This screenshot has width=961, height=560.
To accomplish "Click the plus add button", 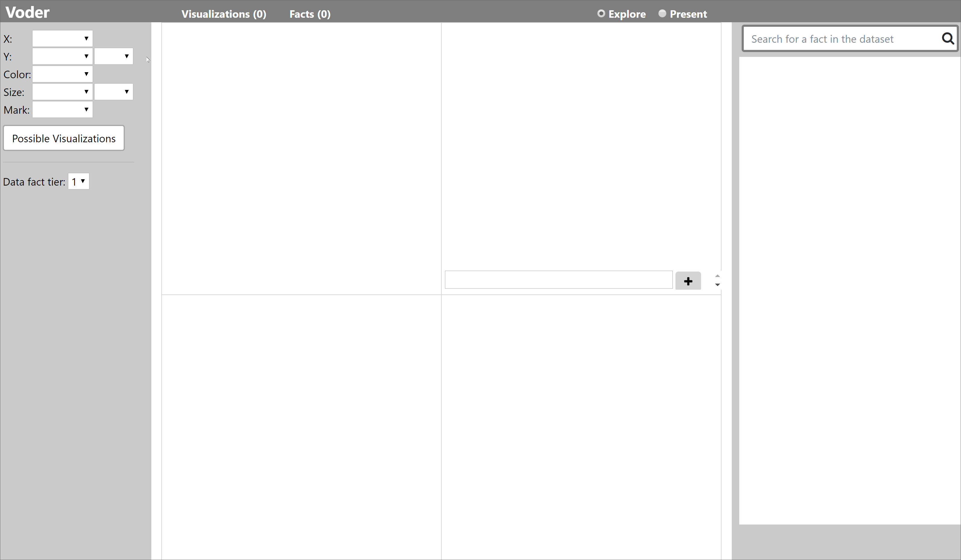I will tap(688, 281).
